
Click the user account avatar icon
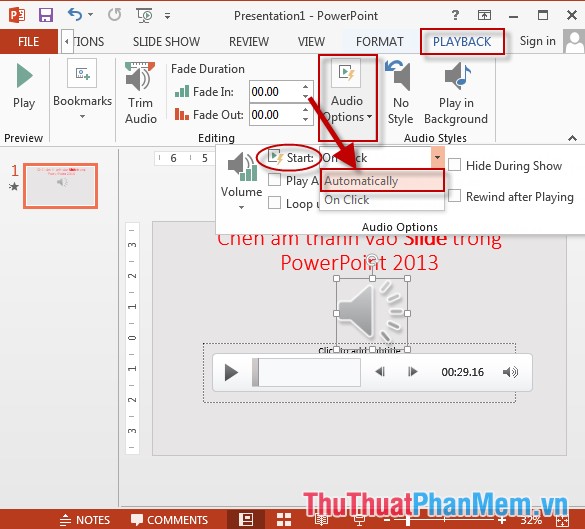coord(574,42)
